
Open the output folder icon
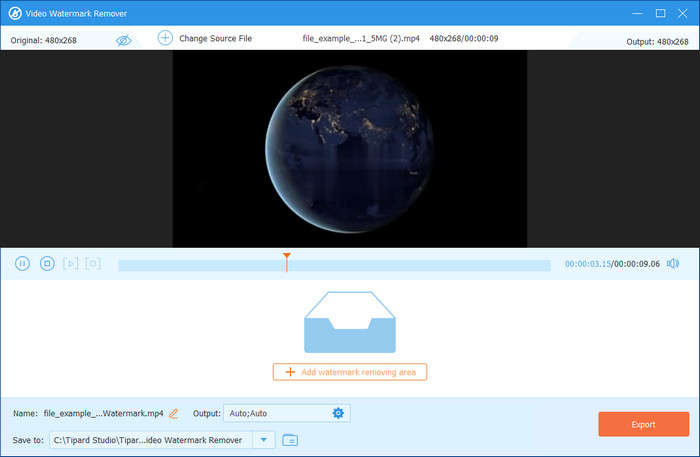click(x=290, y=440)
